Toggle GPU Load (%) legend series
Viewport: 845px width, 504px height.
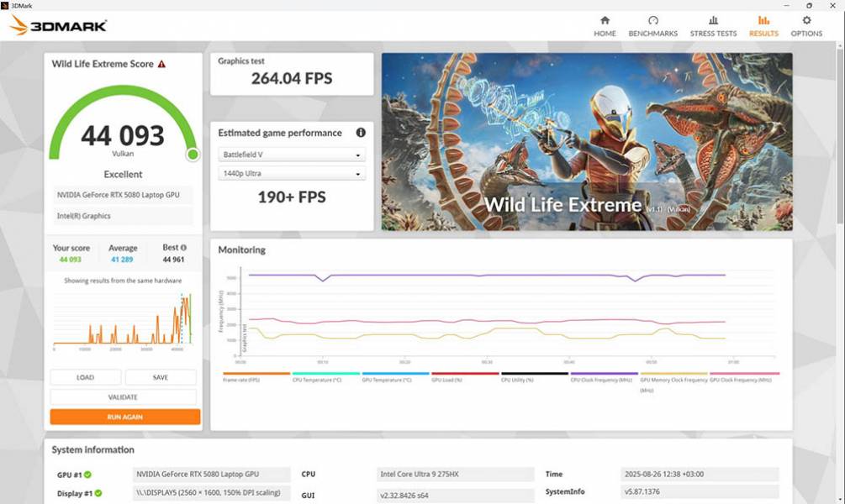click(x=464, y=380)
